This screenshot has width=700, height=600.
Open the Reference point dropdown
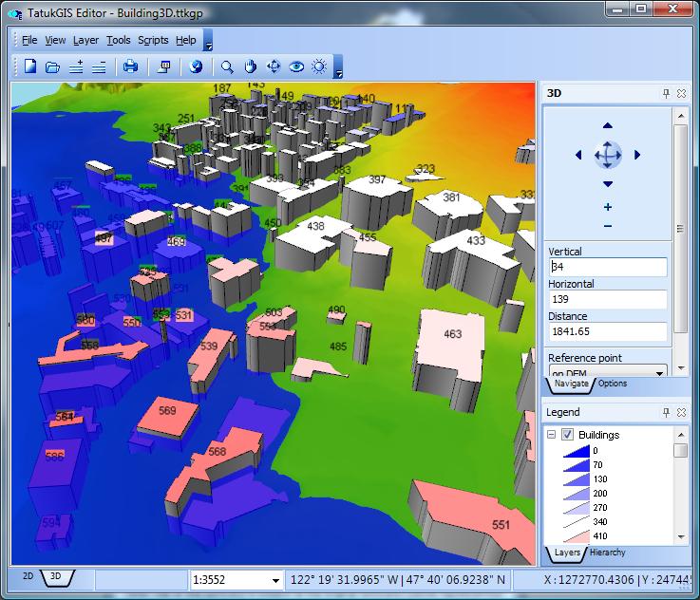click(x=661, y=372)
